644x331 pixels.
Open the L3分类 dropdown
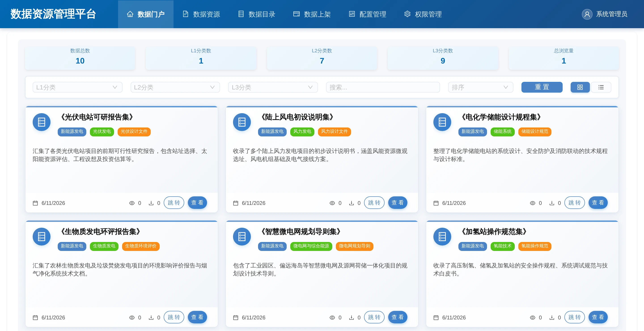(273, 87)
